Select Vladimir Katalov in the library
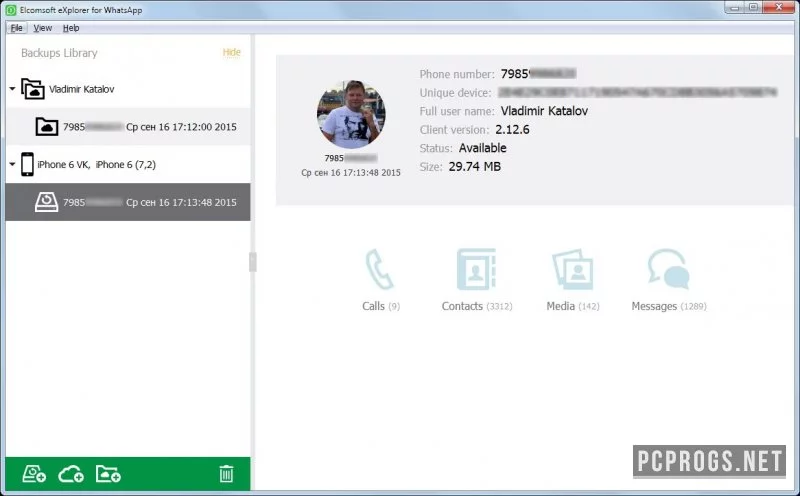This screenshot has width=800, height=496. [x=82, y=89]
